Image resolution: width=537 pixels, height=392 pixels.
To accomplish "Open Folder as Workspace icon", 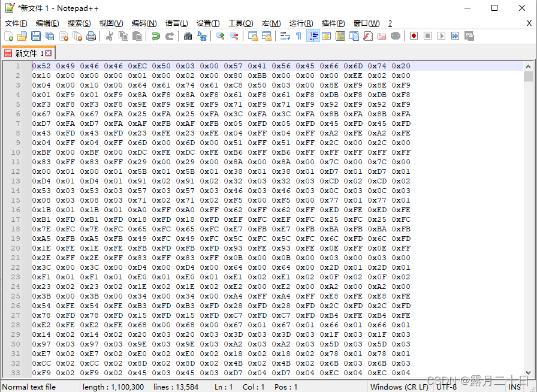I will pyautogui.click(x=382, y=36).
